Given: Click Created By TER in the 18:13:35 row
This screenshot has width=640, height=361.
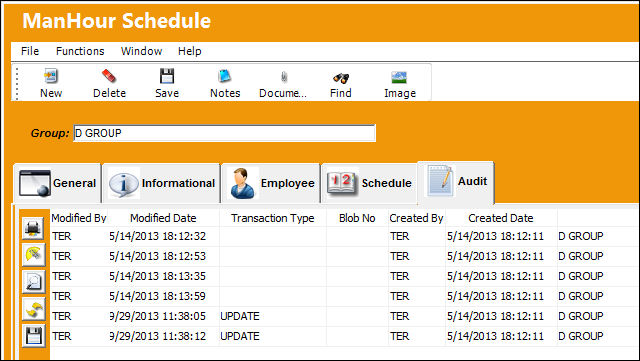Looking at the screenshot, I should [x=399, y=276].
